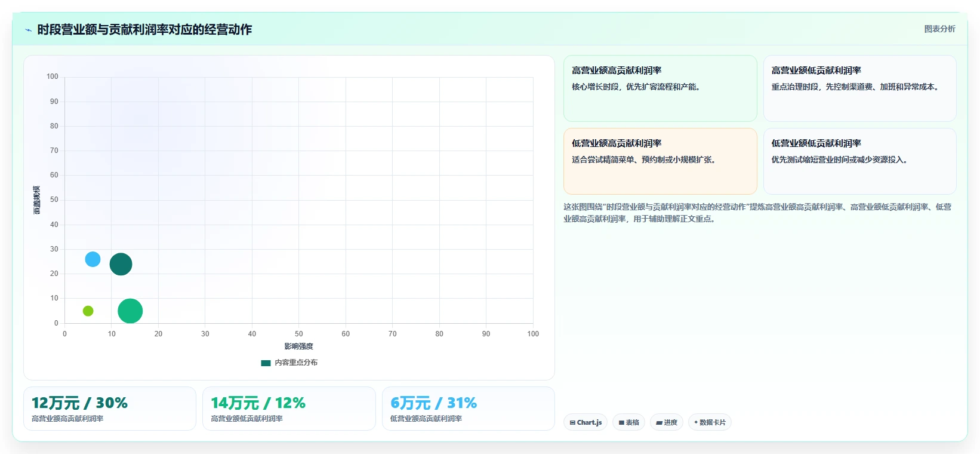The width and height of the screenshot is (980, 454).
Task: Click the x-axis tick label 50
Action: [298, 334]
